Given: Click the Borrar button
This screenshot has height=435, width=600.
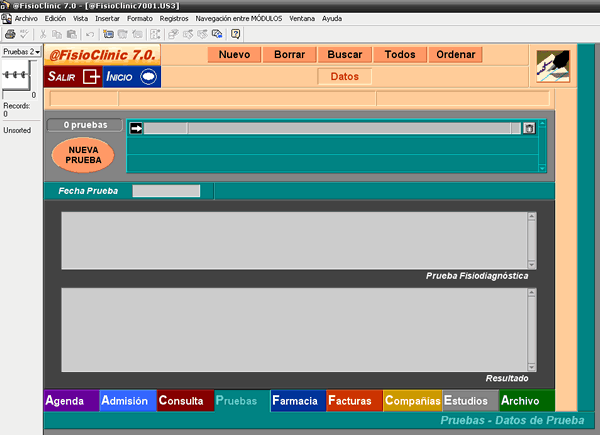Looking at the screenshot, I should coord(289,54).
